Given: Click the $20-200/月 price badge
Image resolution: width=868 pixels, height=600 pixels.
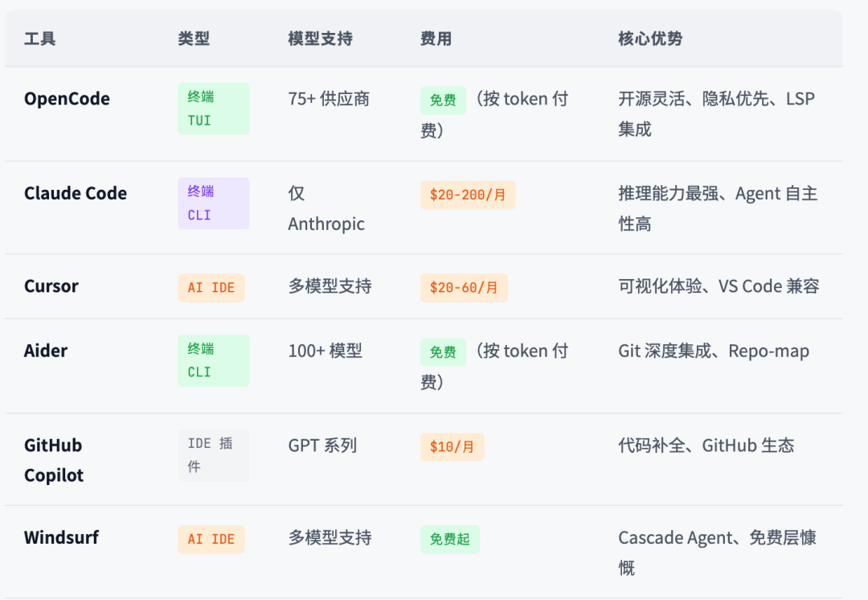Looking at the screenshot, I should pyautogui.click(x=468, y=195).
